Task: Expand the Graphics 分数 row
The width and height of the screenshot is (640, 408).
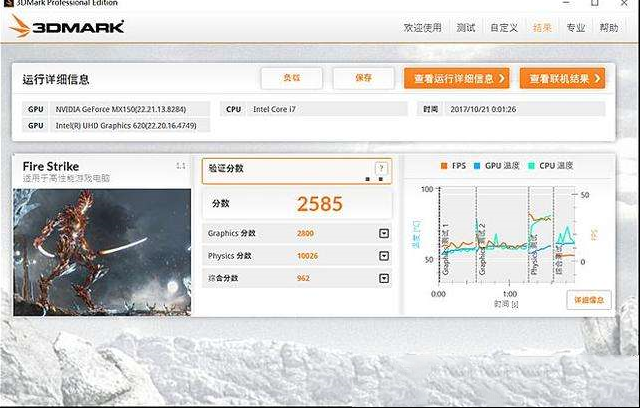Action: coord(384,233)
